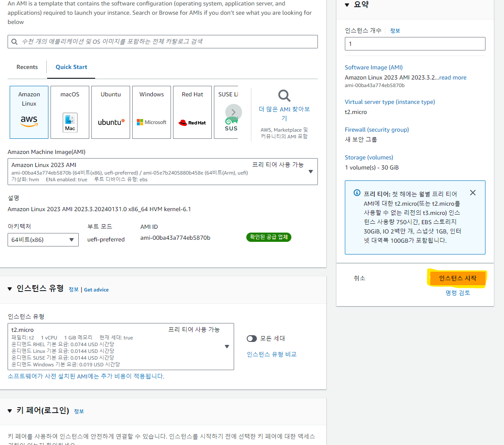Click t2.micro value in summary panel
The image size is (504, 445).
coord(355,112)
